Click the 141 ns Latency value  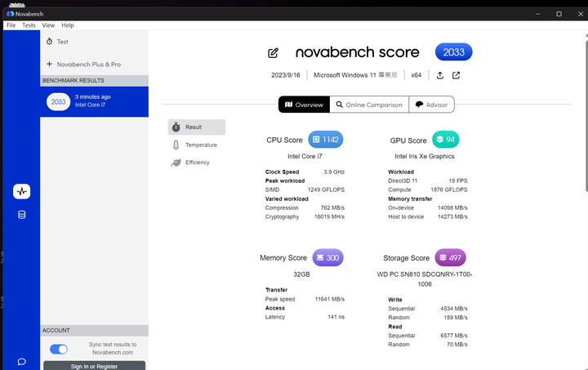coord(336,317)
